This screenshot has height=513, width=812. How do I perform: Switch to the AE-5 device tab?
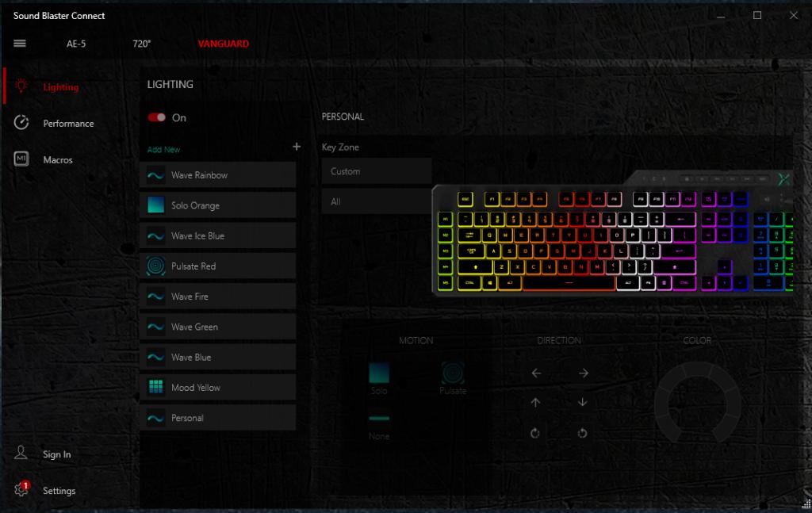pos(76,44)
